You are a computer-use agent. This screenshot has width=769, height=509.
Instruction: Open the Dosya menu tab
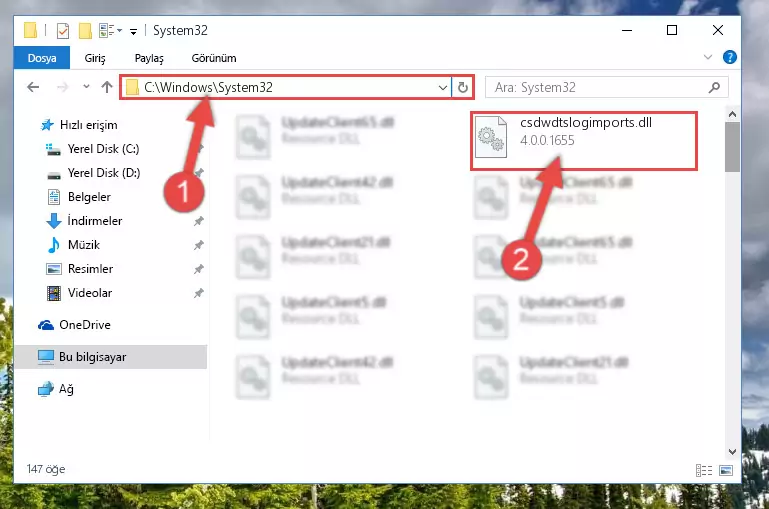42,58
